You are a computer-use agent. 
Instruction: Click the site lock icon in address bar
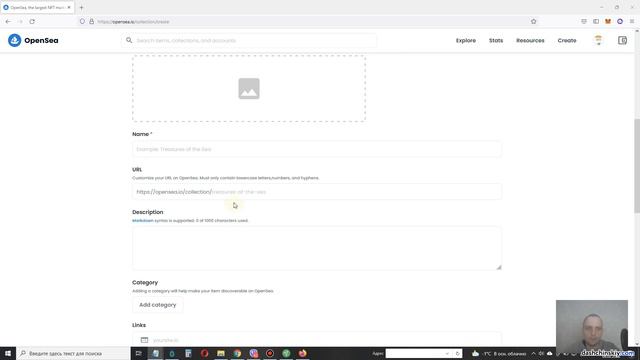click(91, 22)
